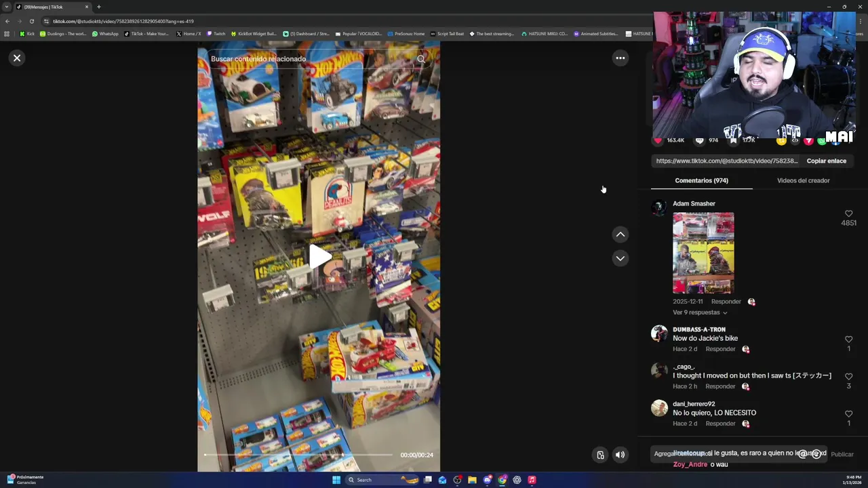Open the tab search dropdown arrow
Image resolution: width=868 pixels, height=488 pixels.
(x=7, y=7)
